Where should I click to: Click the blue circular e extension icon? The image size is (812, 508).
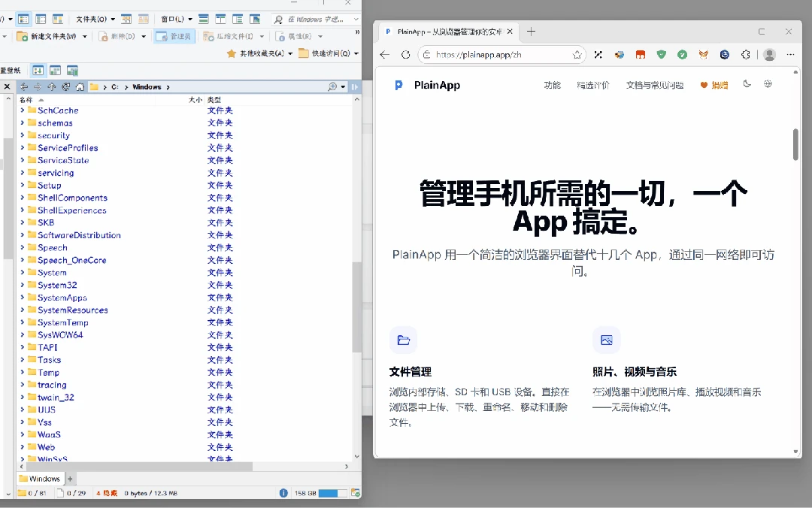(725, 54)
